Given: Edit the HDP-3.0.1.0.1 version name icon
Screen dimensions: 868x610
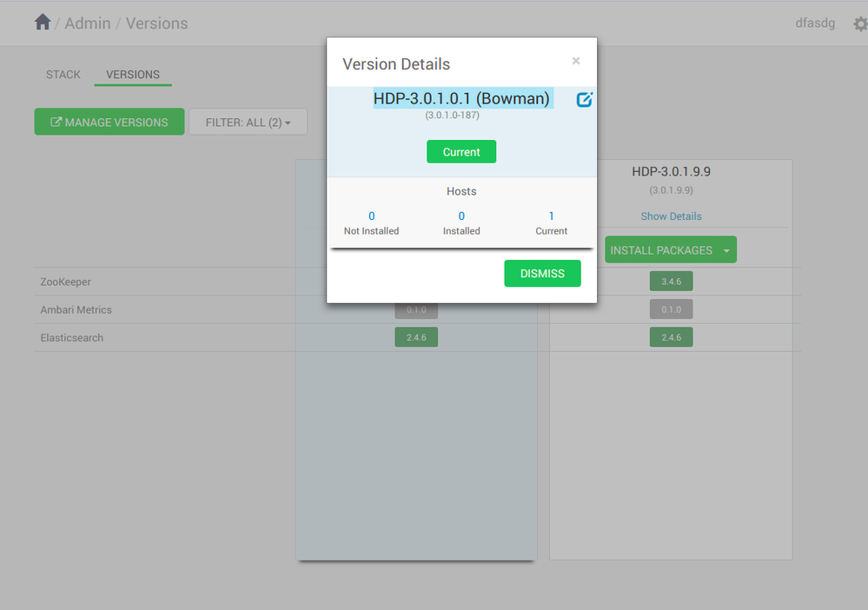Looking at the screenshot, I should click(585, 100).
